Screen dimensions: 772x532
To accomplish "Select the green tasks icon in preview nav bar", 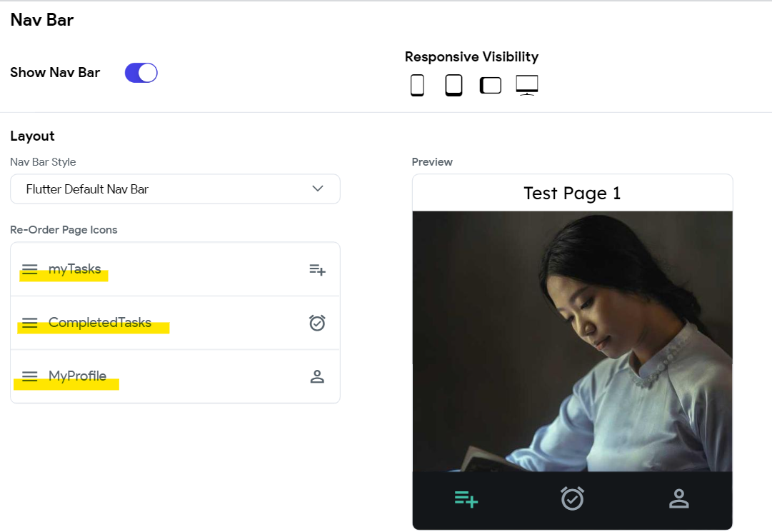I will pos(466,499).
